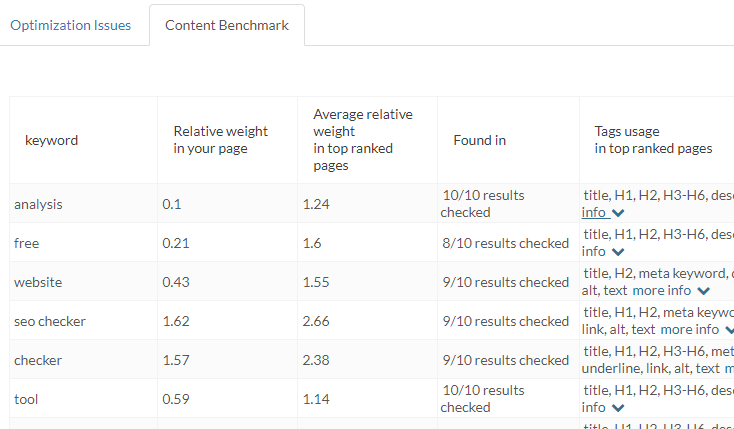
Task: Expand chevron in the free row
Action: coord(618,252)
